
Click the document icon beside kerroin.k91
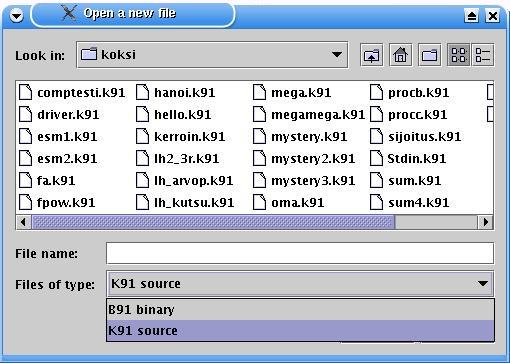pos(142,136)
